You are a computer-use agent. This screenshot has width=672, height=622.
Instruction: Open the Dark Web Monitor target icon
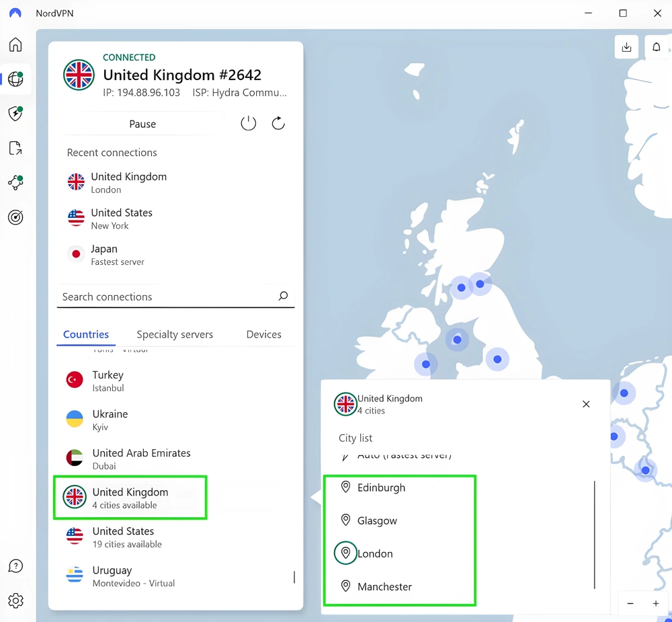tap(15, 217)
